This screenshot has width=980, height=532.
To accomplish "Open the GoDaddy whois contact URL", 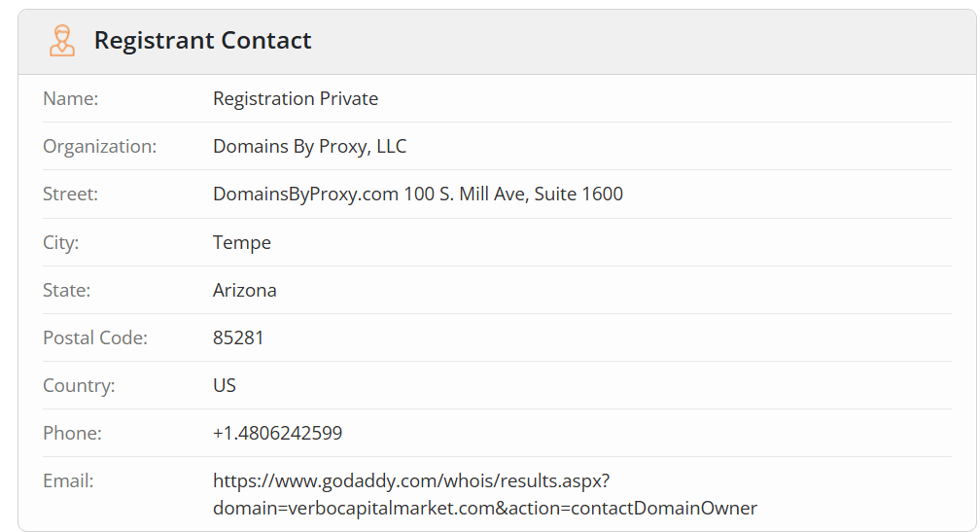I will (x=485, y=494).
